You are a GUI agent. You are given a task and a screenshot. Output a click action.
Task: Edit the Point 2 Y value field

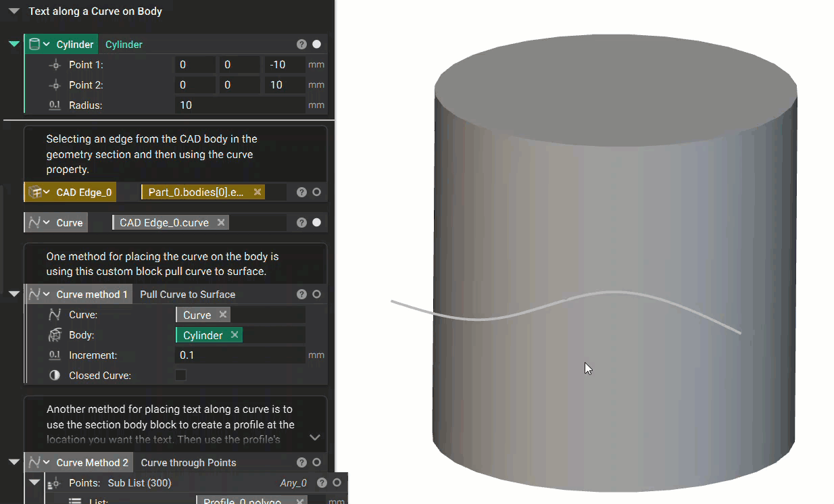[x=240, y=85]
